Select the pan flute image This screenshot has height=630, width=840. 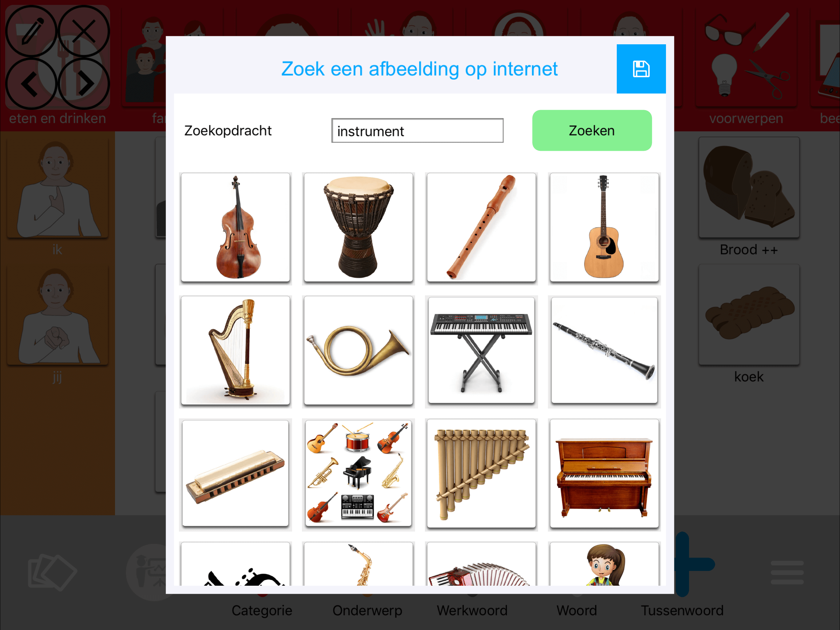coord(481,473)
